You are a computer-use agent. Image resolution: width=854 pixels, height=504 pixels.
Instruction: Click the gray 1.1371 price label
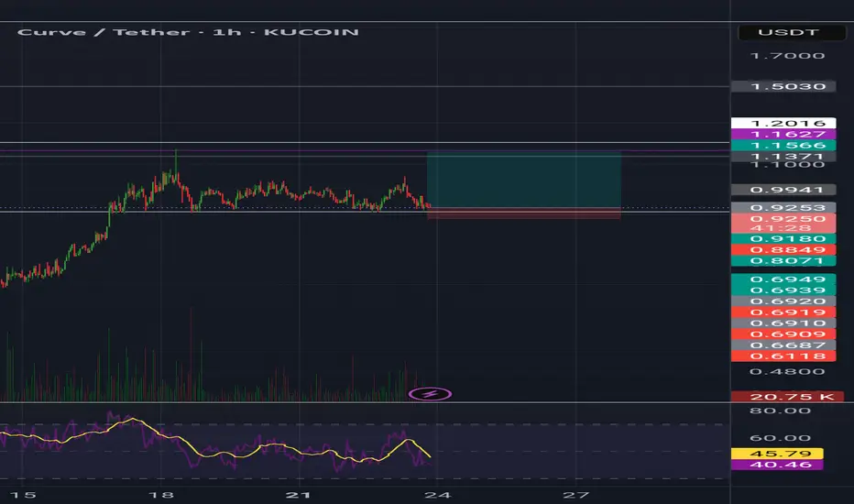click(x=783, y=157)
